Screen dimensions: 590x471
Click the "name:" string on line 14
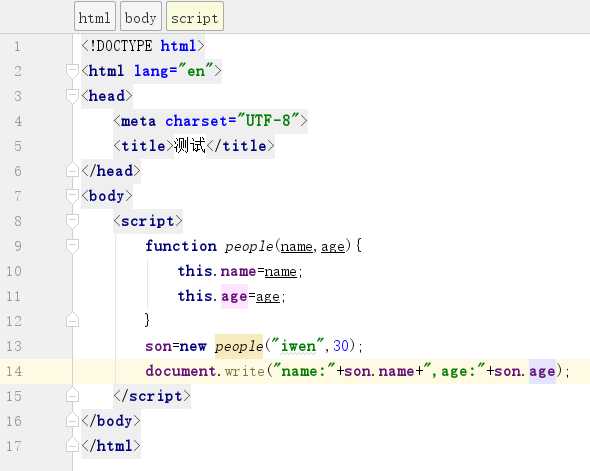coord(304,371)
